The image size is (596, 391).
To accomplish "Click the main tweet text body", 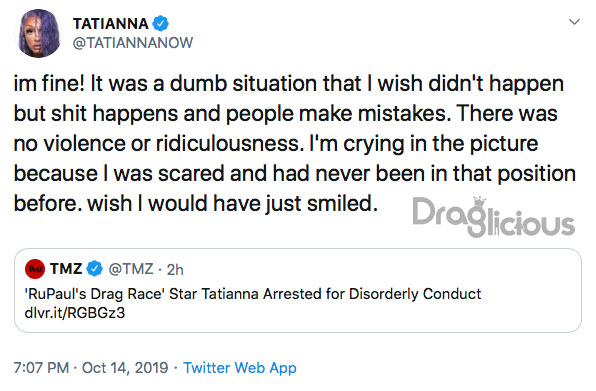I will [x=295, y=144].
